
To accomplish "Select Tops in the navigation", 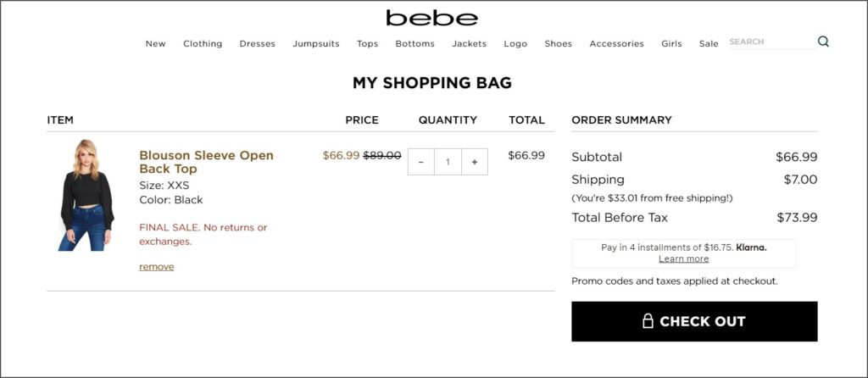I will coord(368,44).
